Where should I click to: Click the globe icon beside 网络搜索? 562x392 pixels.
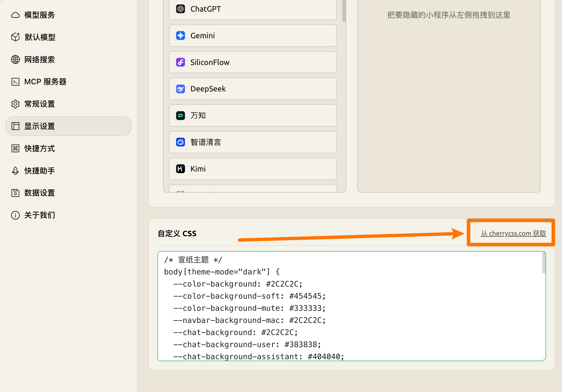15,59
